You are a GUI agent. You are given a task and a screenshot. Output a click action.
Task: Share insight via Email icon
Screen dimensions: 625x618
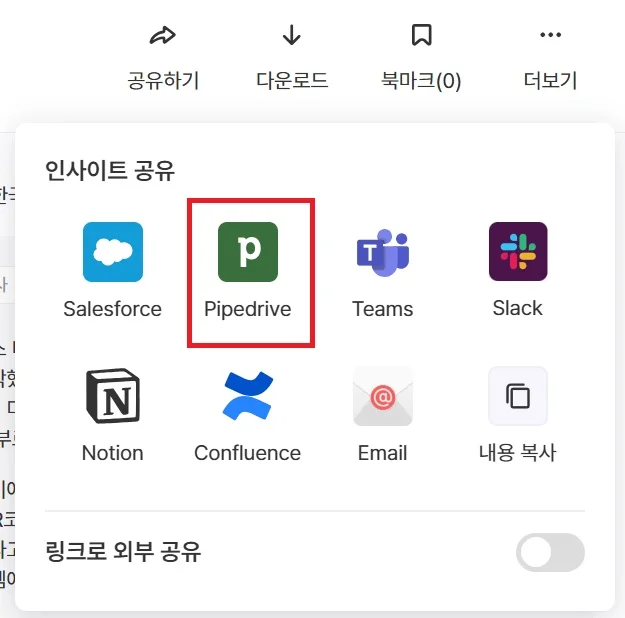pos(383,396)
